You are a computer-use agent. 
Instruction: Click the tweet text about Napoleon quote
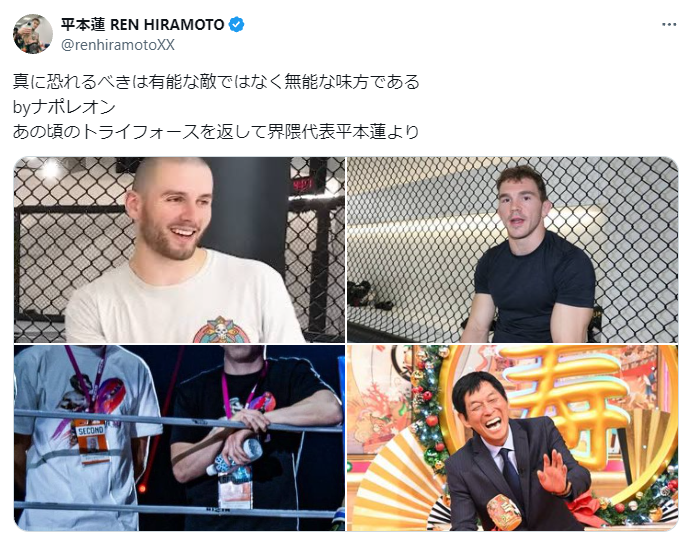(x=216, y=106)
